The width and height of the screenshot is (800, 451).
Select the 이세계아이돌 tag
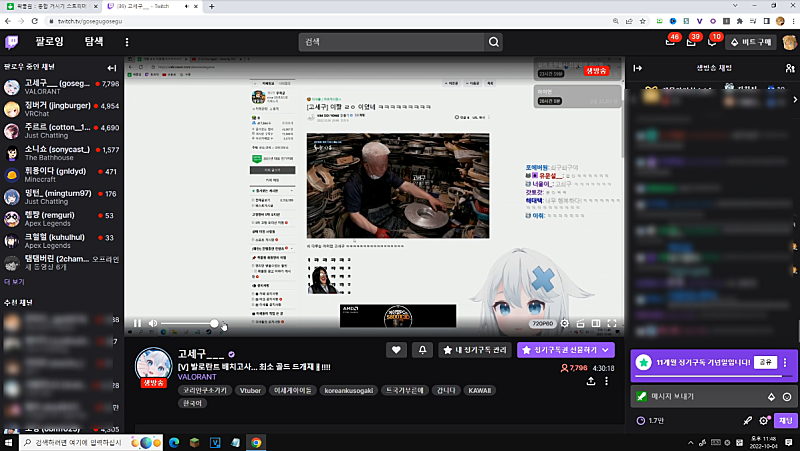(292, 390)
